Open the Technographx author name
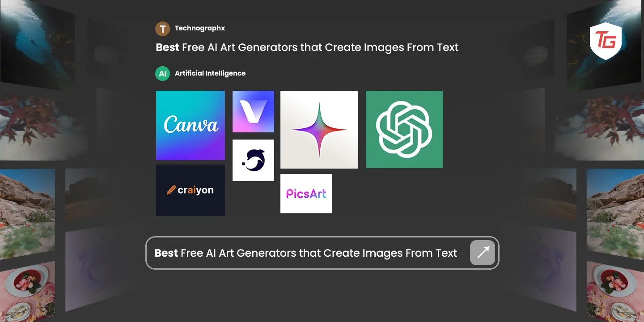The image size is (644, 322). 199,28
